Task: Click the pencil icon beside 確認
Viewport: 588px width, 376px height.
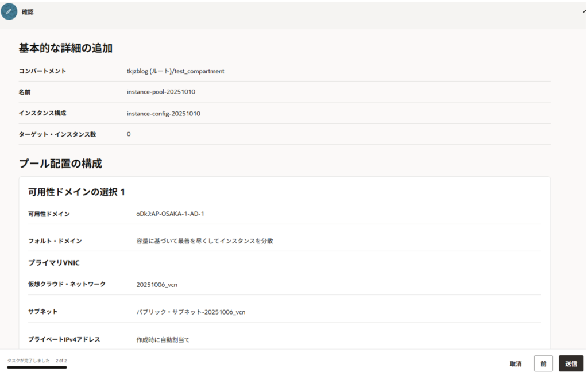Action: point(9,11)
